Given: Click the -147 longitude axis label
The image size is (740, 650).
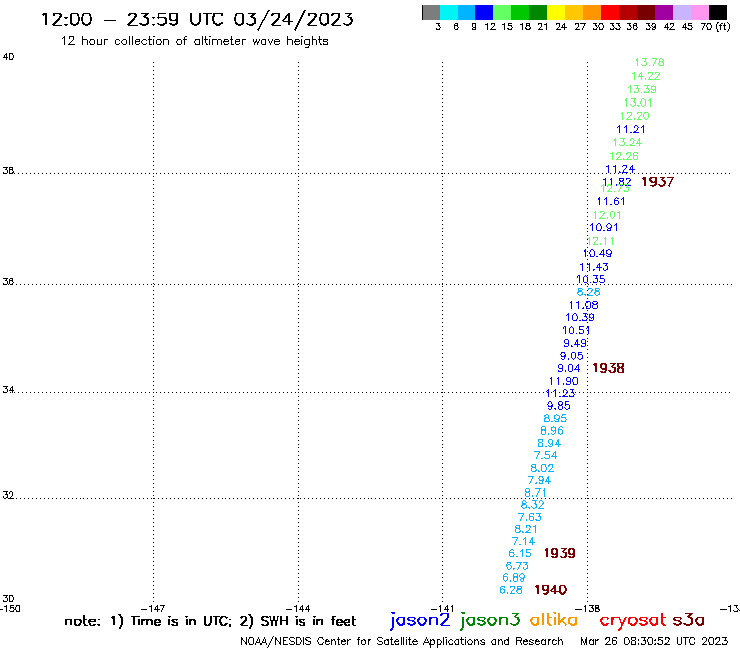Looking at the screenshot, I should click(x=153, y=609).
